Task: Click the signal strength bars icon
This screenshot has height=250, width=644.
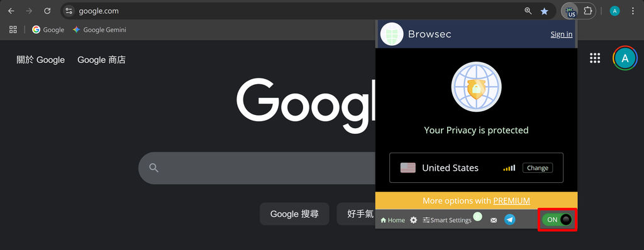Action: [509, 168]
